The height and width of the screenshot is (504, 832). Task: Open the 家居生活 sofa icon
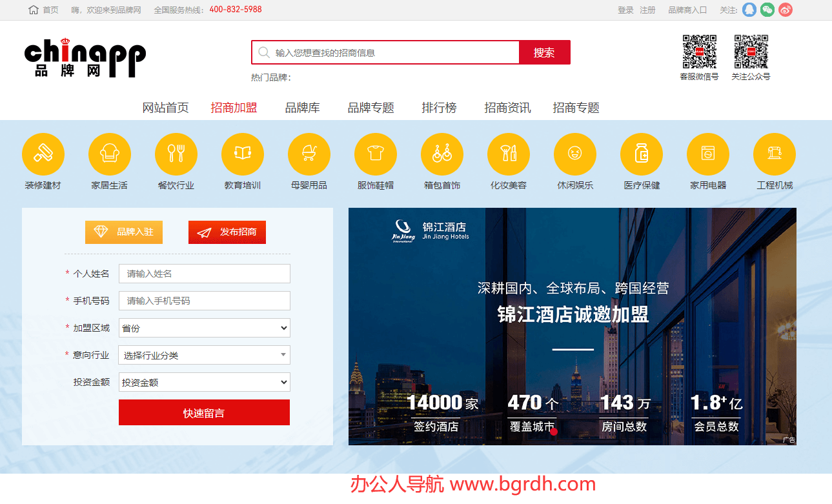pos(110,154)
